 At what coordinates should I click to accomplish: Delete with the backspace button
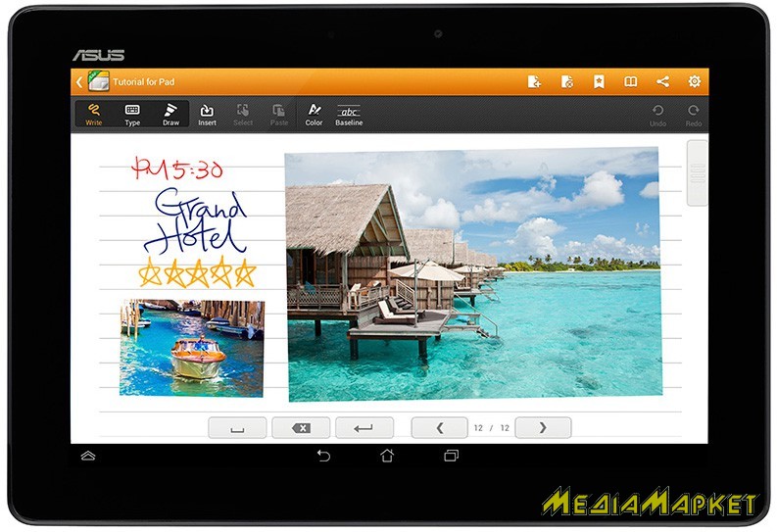(301, 427)
